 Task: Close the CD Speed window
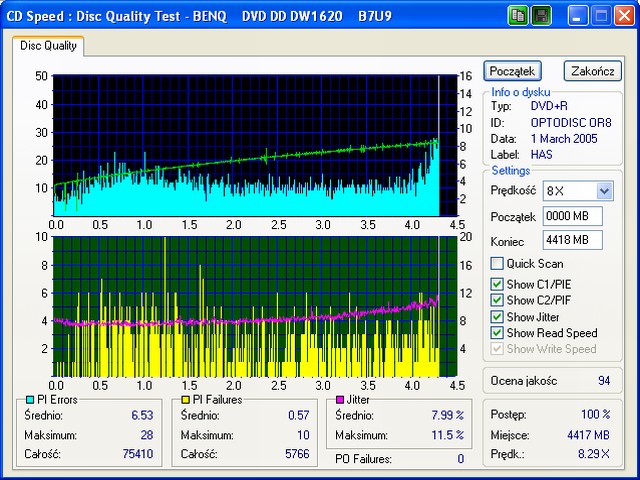[x=624, y=16]
